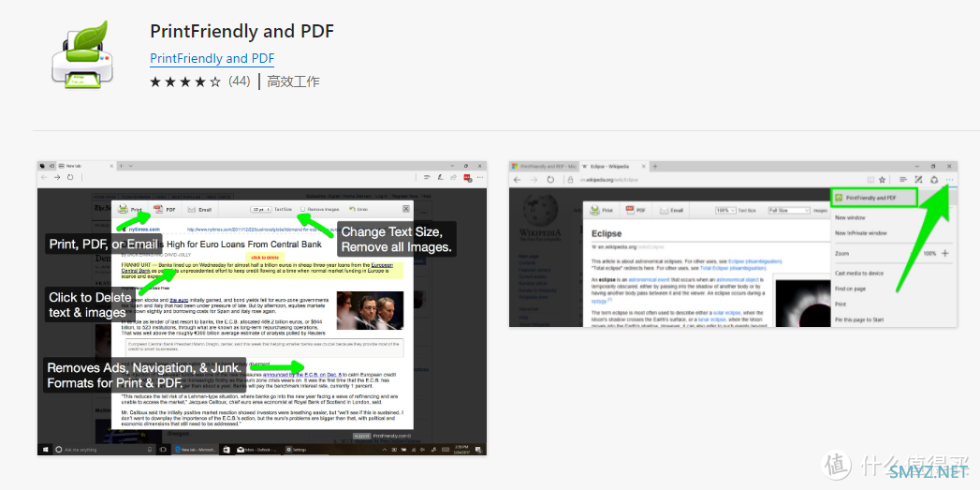Viewport: 980px width, 490px height.
Task: Click the Windows Start button in the taskbar
Action: pyautogui.click(x=45, y=450)
